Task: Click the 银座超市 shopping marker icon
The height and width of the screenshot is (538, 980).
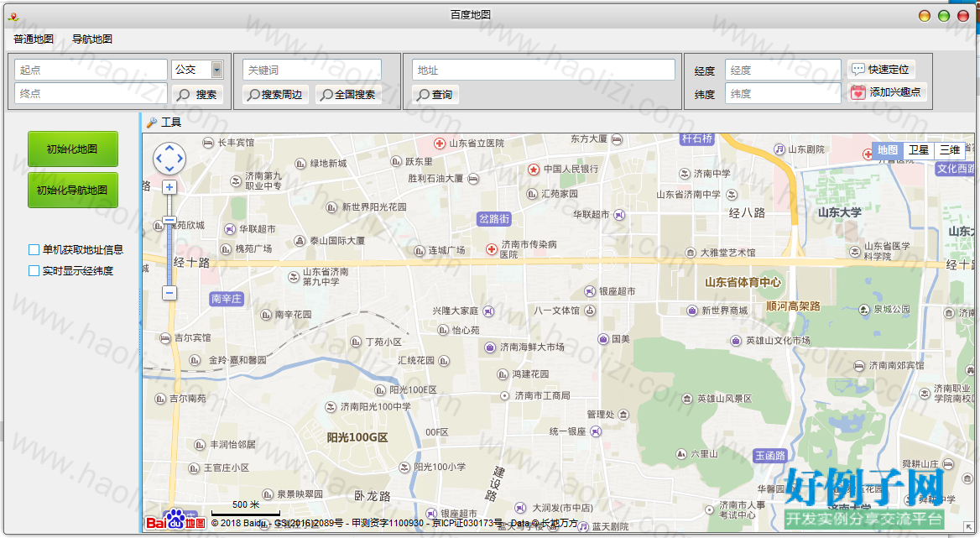Action: coord(590,291)
